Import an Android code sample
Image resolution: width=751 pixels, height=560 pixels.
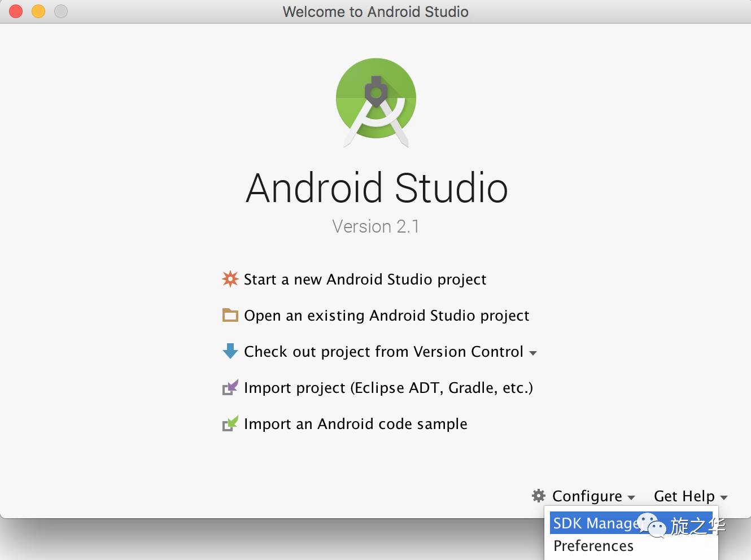[x=356, y=424]
